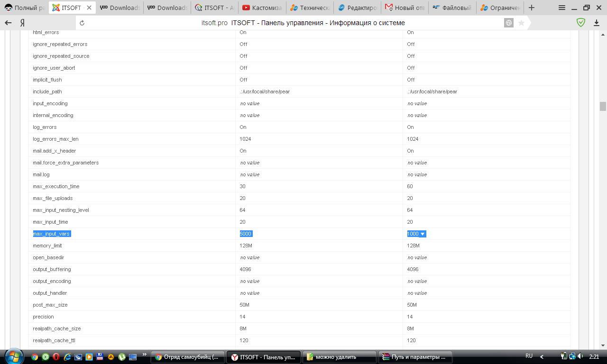The height and width of the screenshot is (364, 607).
Task: Switch to the Кастомиза YouTube tab
Action: [x=261, y=8]
